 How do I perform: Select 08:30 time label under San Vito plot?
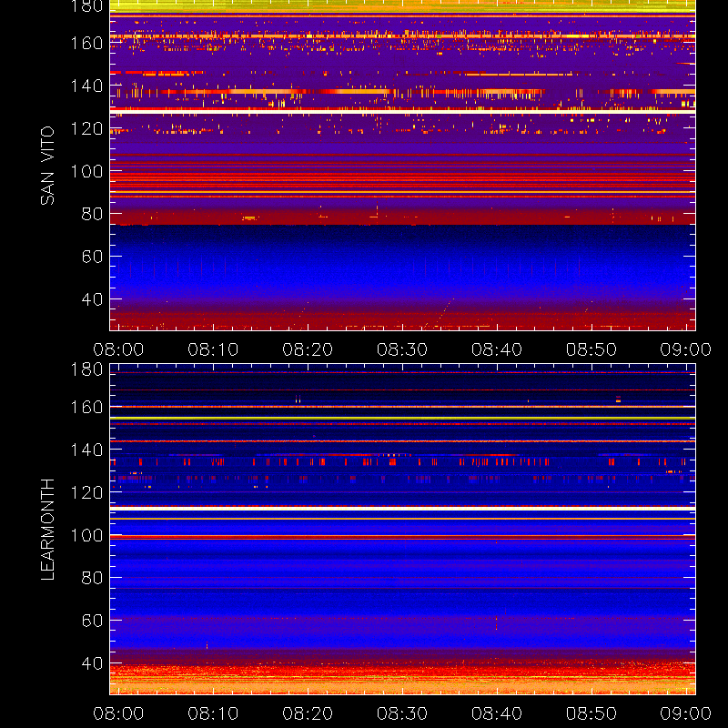pyautogui.click(x=402, y=349)
